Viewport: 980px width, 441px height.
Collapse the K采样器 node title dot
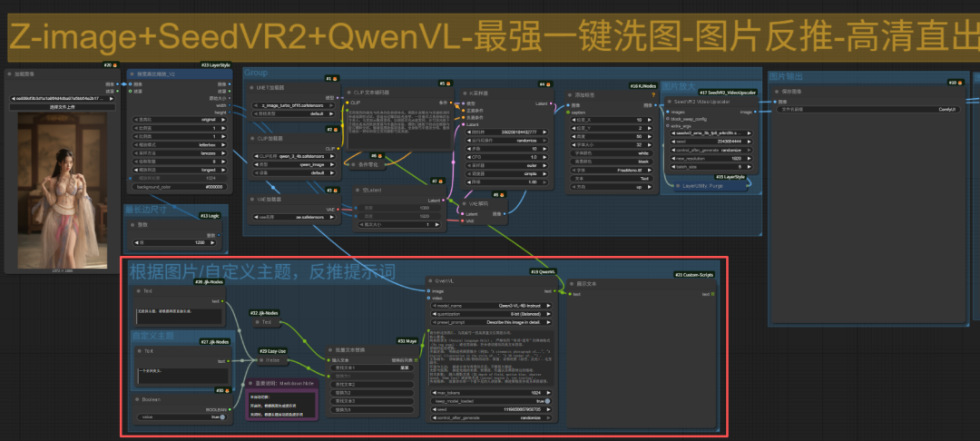tap(465, 93)
